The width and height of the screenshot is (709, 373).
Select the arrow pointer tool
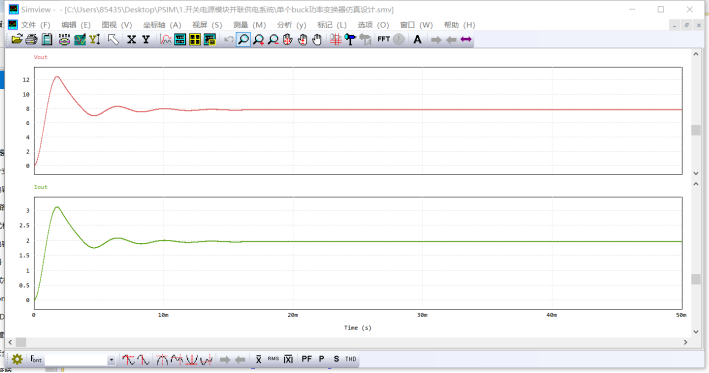coord(113,40)
